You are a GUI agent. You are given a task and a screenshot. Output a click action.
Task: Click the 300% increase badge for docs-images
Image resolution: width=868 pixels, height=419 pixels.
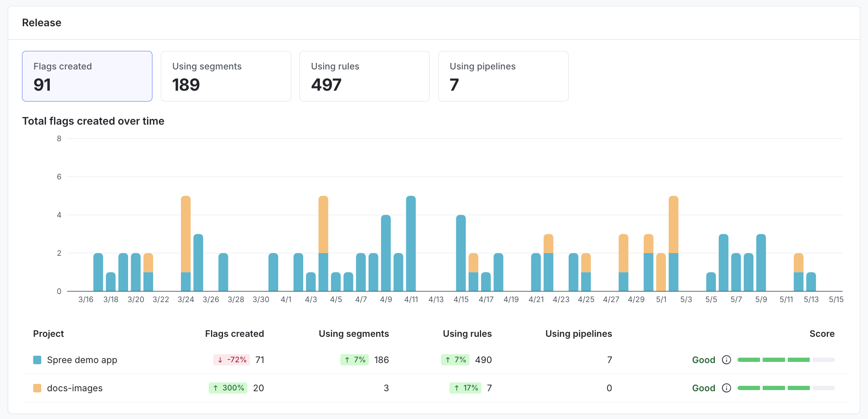(228, 388)
